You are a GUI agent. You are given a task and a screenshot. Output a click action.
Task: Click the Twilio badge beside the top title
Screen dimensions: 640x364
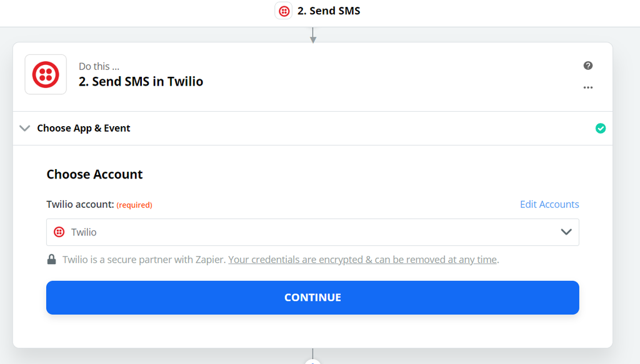[283, 10]
